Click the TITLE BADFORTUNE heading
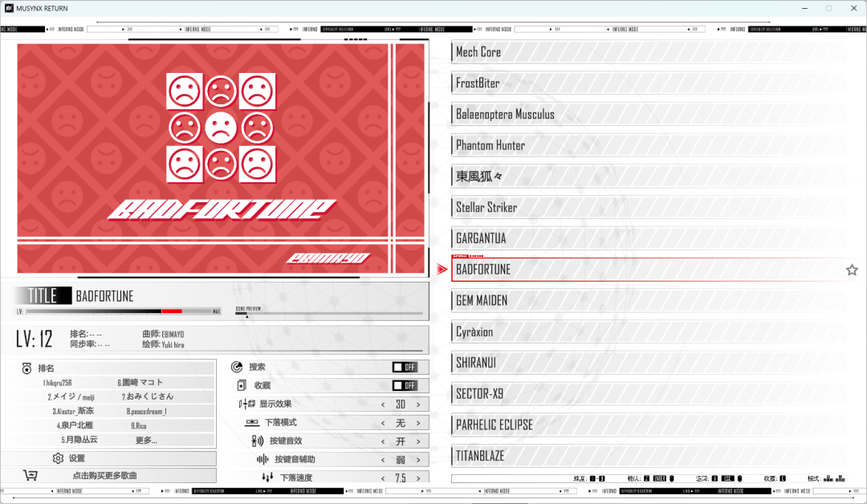Viewport: 867px width, 504px height. (x=75, y=295)
